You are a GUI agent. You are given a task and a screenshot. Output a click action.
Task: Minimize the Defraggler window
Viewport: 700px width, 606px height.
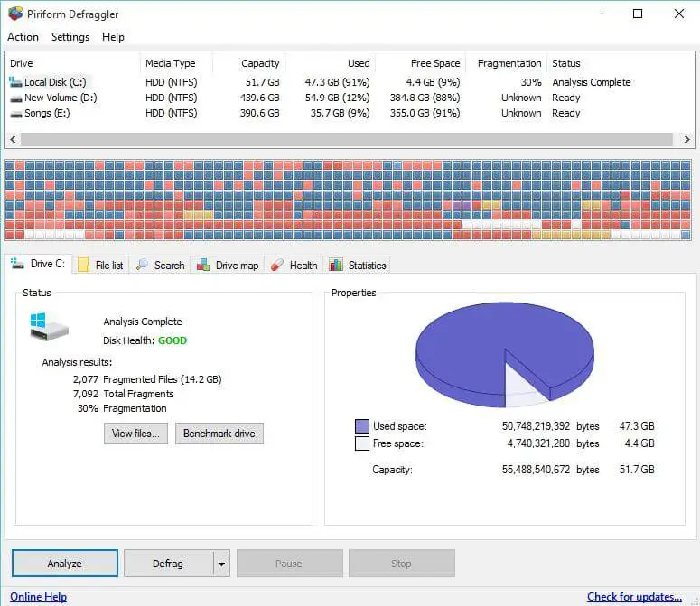(x=597, y=14)
